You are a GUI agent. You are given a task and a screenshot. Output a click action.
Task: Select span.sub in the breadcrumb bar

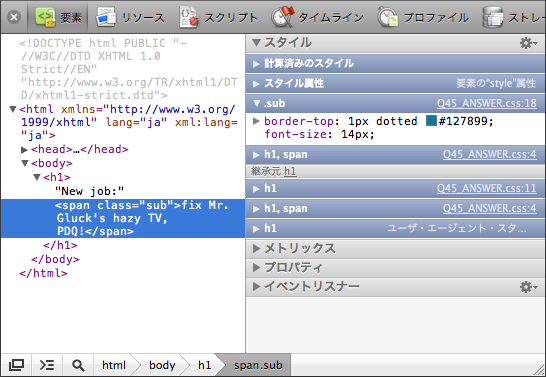pyautogui.click(x=258, y=365)
